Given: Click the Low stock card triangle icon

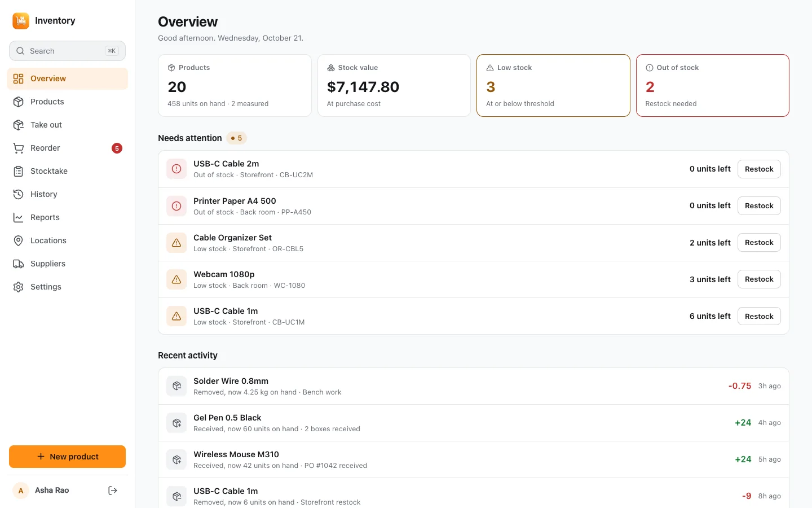Looking at the screenshot, I should (x=490, y=68).
